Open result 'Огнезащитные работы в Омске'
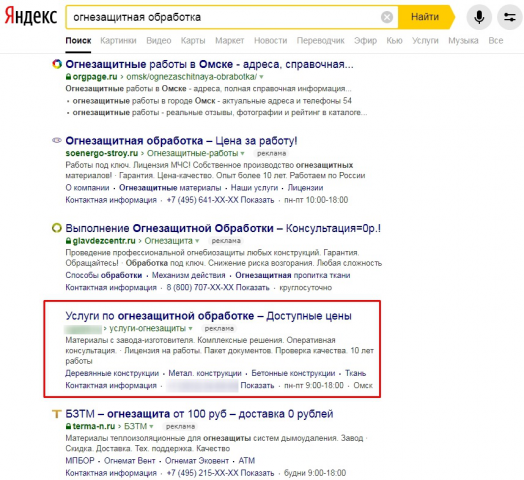 (x=209, y=64)
